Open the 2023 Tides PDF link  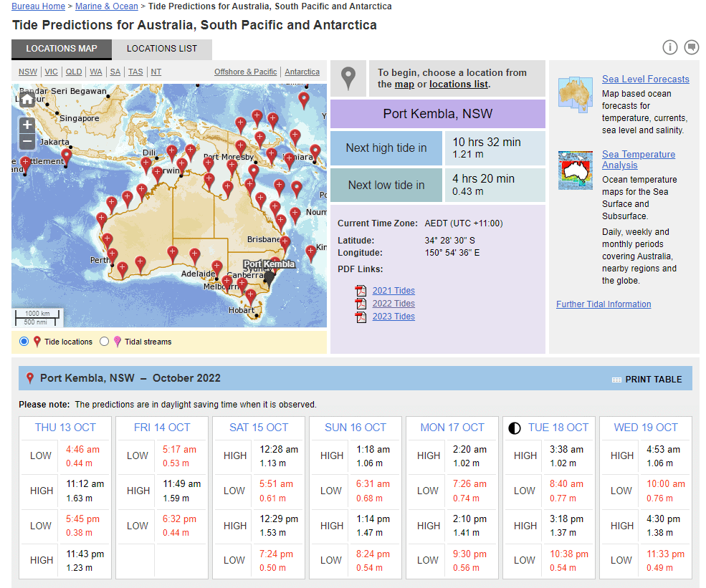pyautogui.click(x=393, y=317)
